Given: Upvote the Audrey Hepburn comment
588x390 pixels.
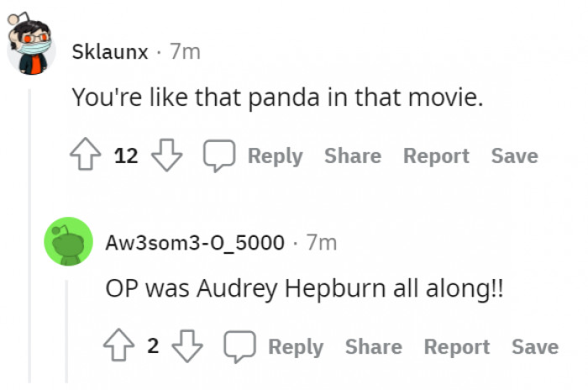Looking at the screenshot, I should tap(119, 346).
